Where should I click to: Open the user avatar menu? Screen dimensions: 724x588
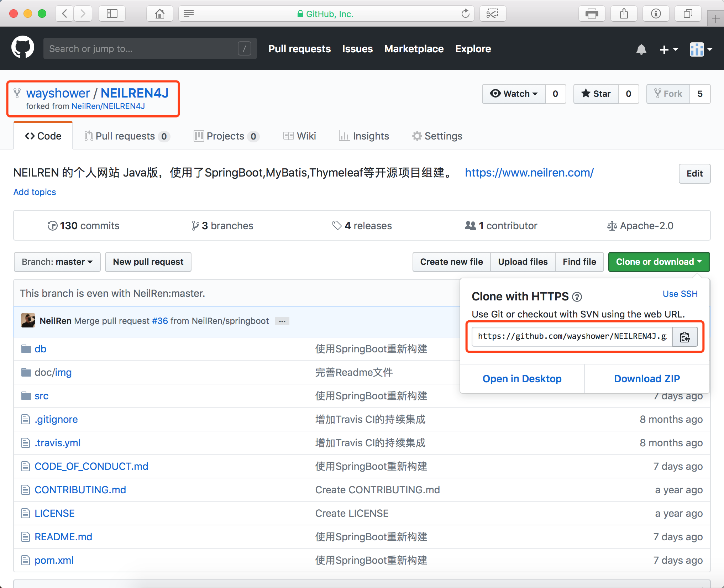click(701, 49)
